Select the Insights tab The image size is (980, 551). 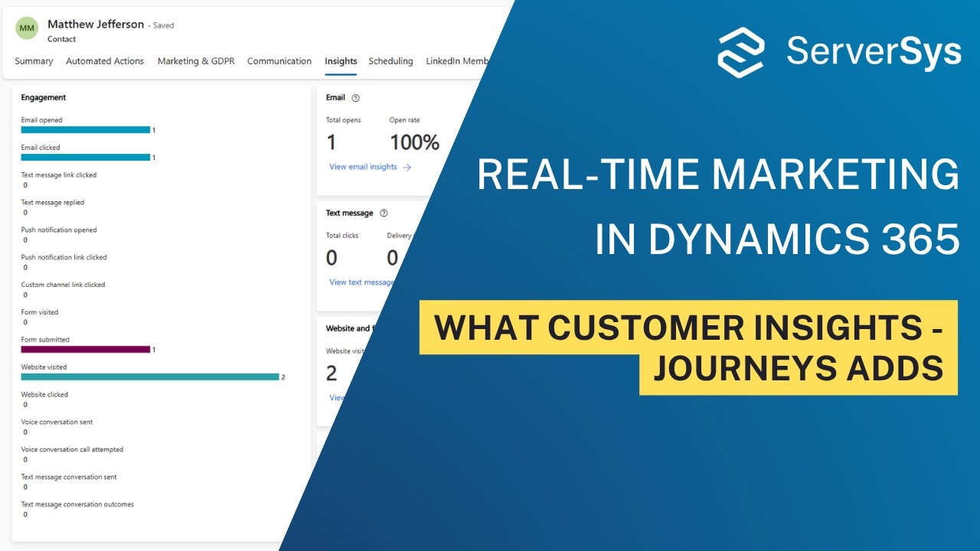[341, 61]
